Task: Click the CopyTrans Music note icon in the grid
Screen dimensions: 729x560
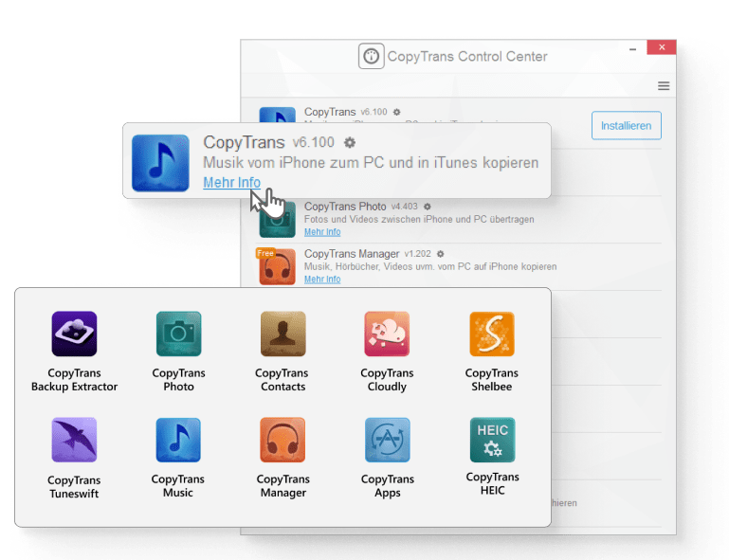Action: coord(178,440)
